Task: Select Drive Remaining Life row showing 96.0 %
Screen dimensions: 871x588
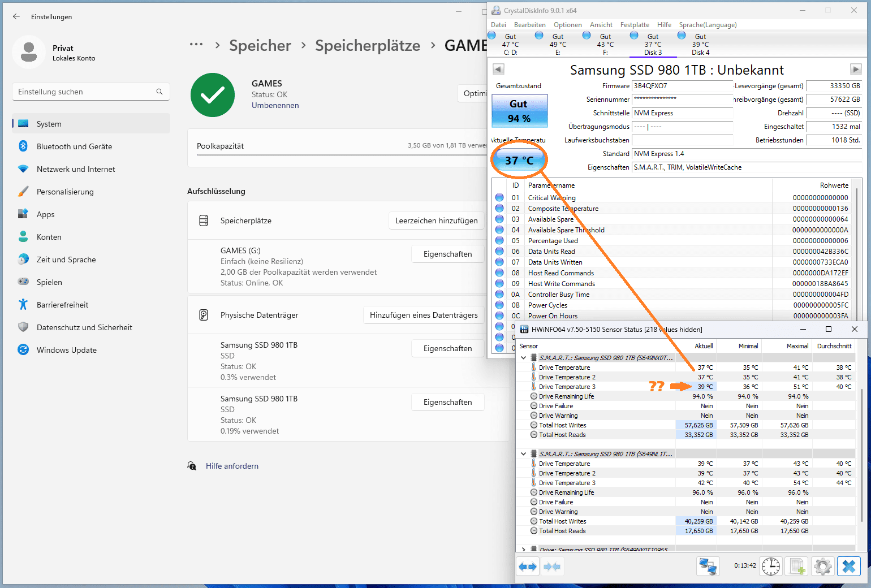Action: pyautogui.click(x=687, y=492)
